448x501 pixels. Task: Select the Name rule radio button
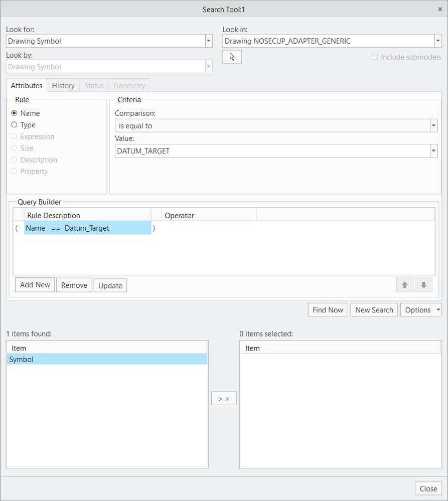14,113
